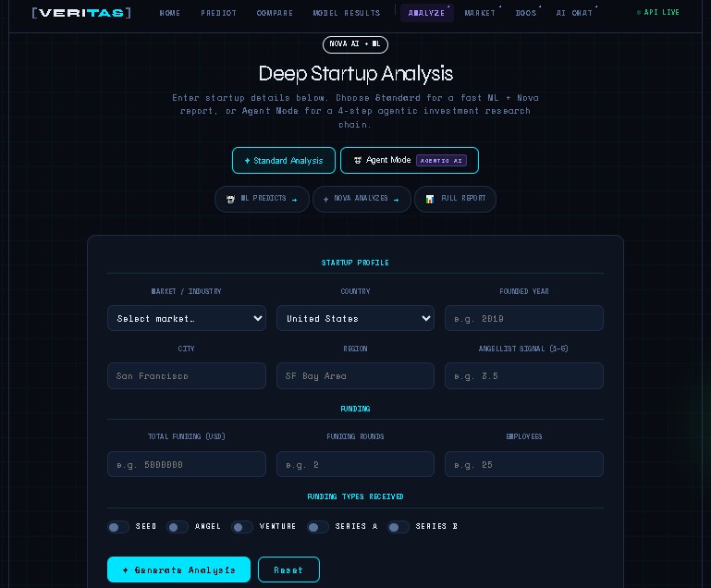This screenshot has width=711, height=588.
Task: Click the VERITAS logo
Action: click(81, 13)
